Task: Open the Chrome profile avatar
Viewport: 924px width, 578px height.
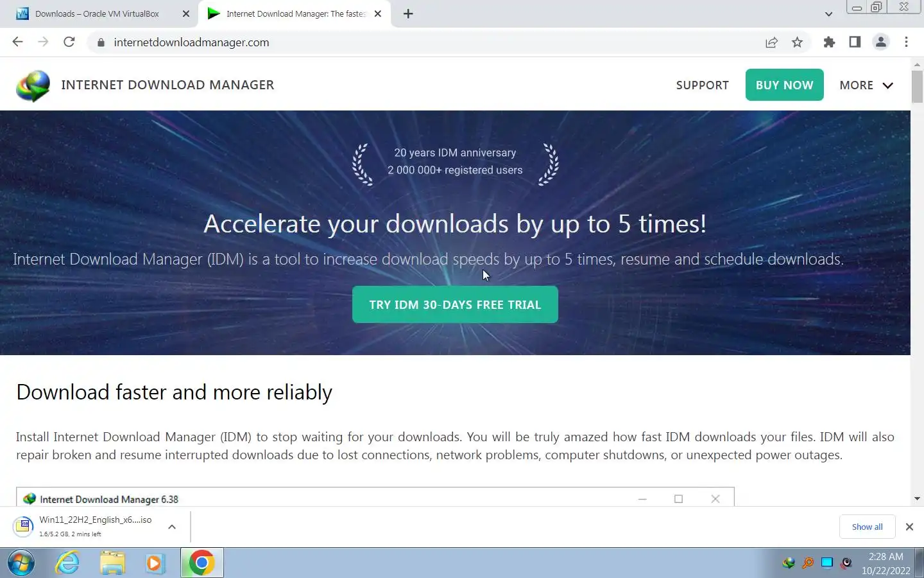Action: (x=880, y=42)
